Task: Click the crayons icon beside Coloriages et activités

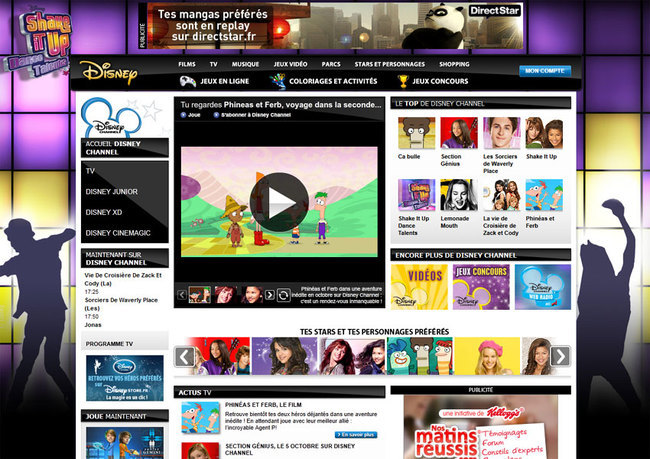Action: coord(277,81)
